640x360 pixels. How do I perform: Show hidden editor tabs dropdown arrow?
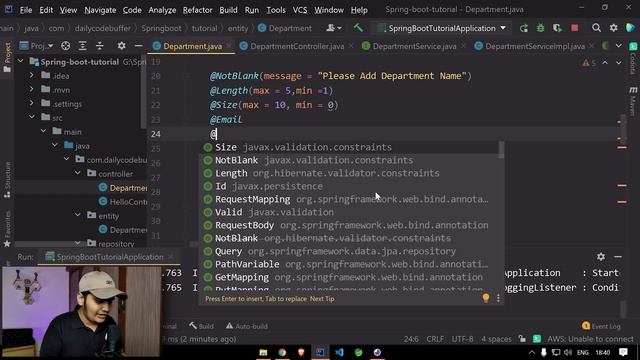coord(619,46)
